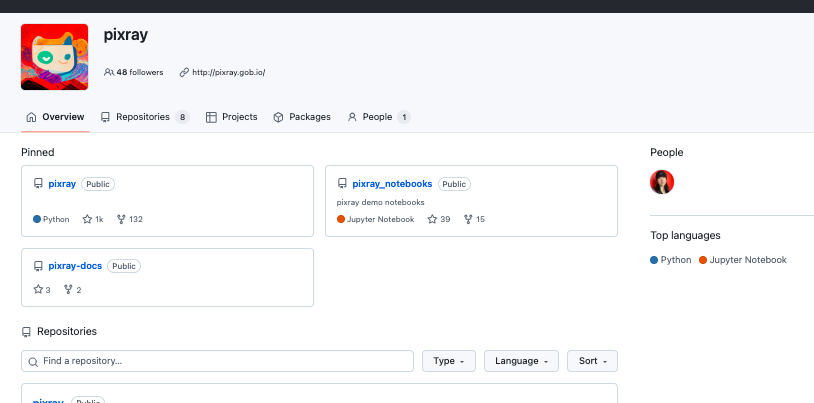
Task: View the 1k stargazers of pixray
Action: pos(93,219)
